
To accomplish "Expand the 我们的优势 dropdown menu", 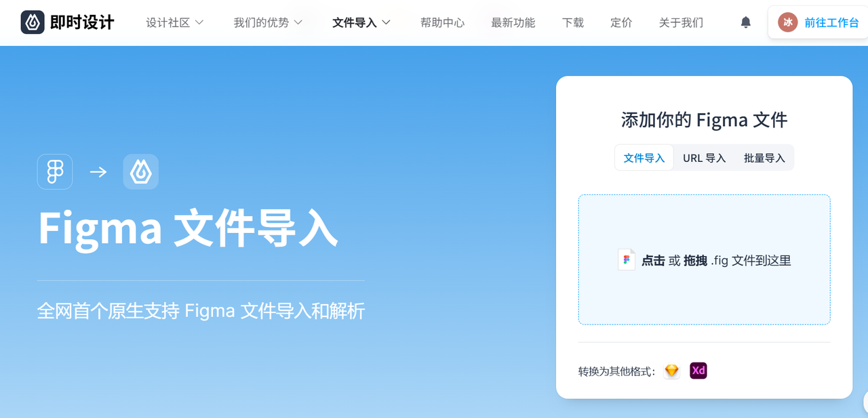I will (267, 22).
